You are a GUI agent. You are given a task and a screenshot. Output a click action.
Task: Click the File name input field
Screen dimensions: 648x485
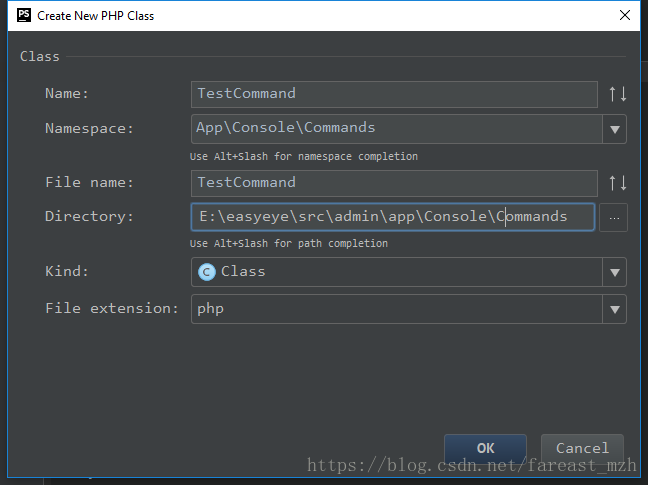394,183
